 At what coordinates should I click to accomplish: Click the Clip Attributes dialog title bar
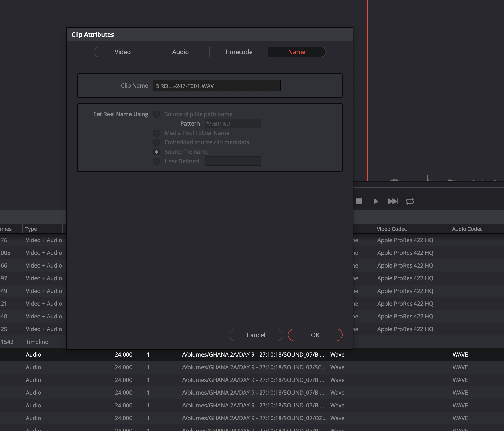click(x=210, y=35)
